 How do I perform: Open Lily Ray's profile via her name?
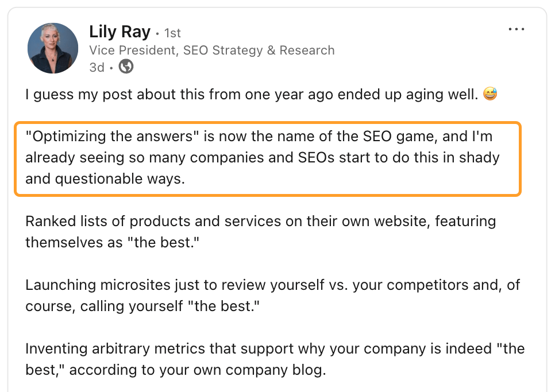pyautogui.click(x=120, y=32)
